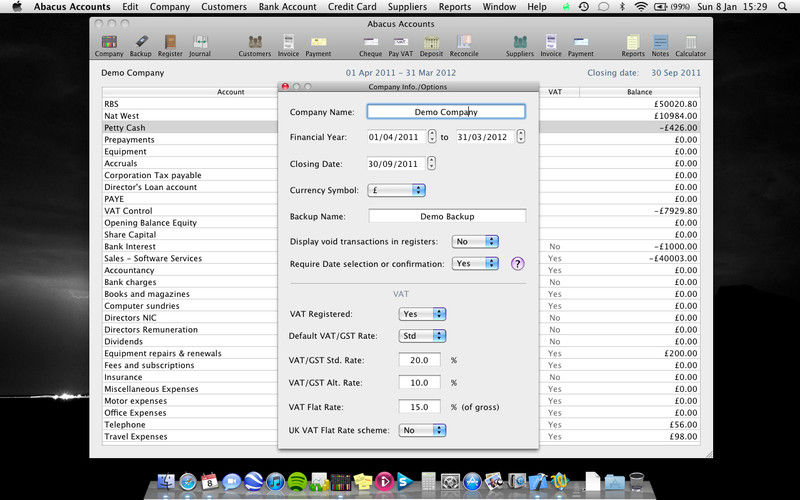800x500 pixels.
Task: Open the Notes toolbar icon
Action: click(x=660, y=45)
